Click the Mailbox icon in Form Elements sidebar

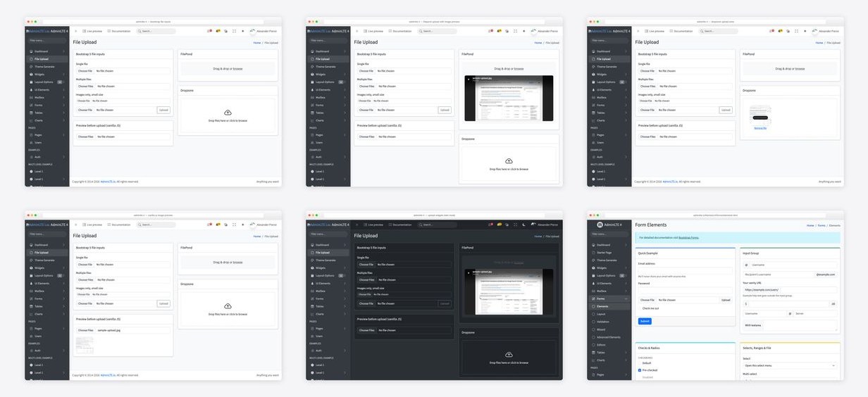click(593, 291)
